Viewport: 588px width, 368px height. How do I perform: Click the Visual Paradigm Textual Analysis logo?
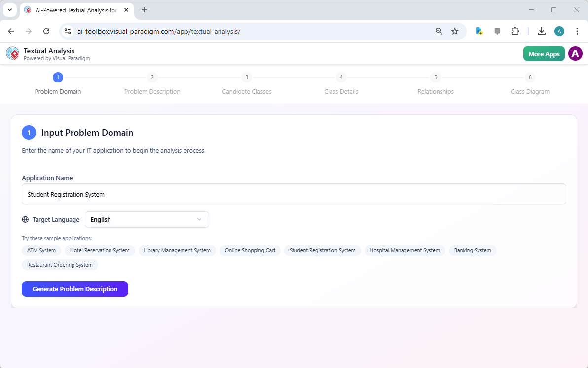pyautogui.click(x=12, y=53)
